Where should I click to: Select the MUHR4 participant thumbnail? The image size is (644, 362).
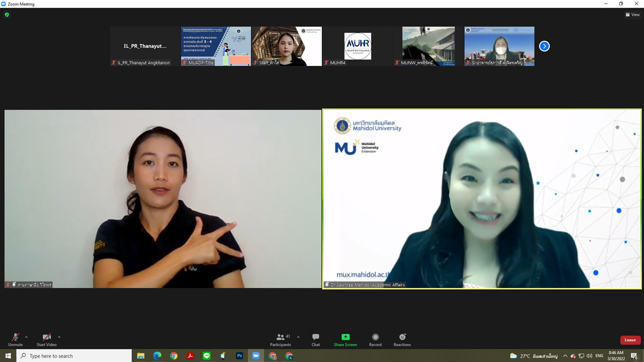click(x=357, y=46)
